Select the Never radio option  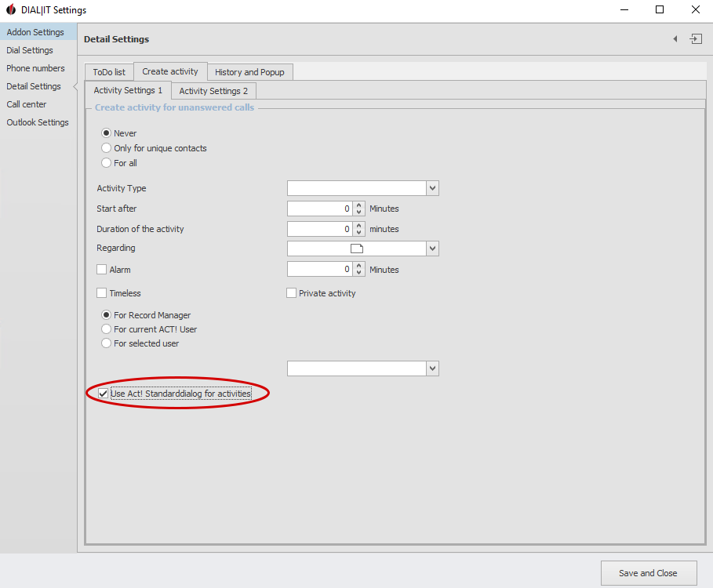(x=106, y=133)
